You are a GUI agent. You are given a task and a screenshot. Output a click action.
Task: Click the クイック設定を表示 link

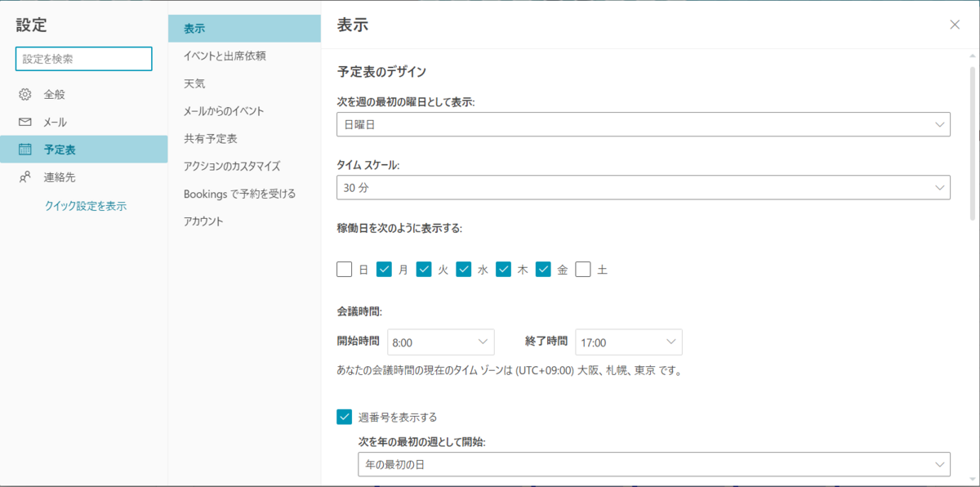tap(85, 206)
